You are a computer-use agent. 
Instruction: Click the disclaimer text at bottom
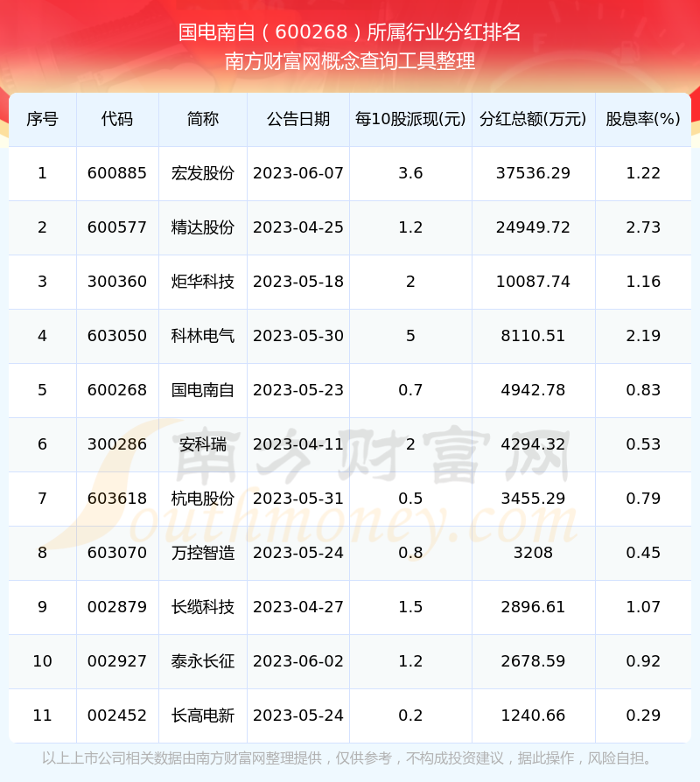(349, 758)
